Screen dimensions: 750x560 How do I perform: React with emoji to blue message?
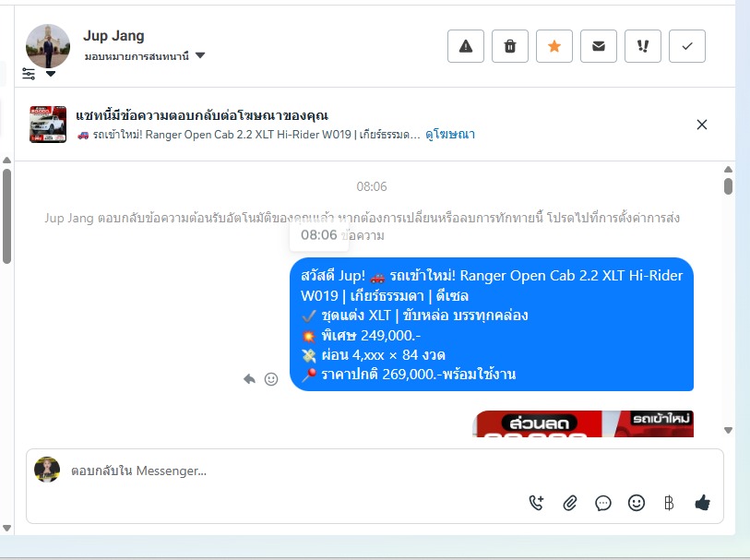point(271,379)
